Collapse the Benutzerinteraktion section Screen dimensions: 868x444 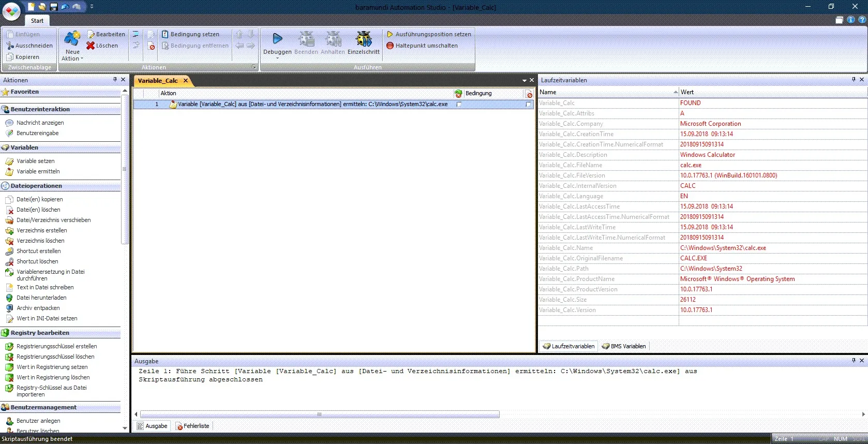(61, 109)
